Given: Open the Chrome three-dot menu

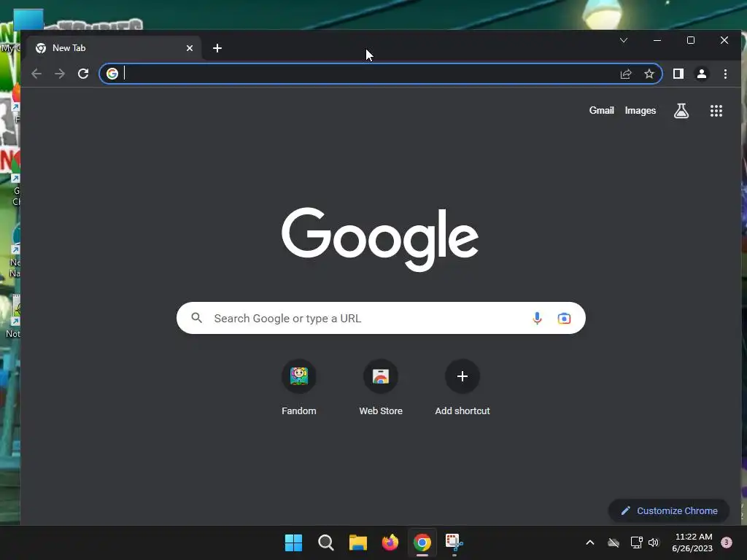Looking at the screenshot, I should [x=725, y=74].
